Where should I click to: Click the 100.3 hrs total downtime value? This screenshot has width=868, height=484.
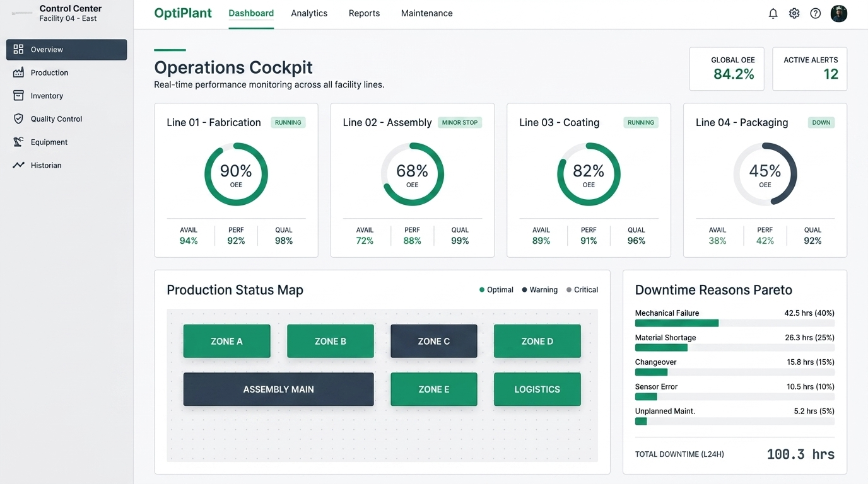click(801, 454)
